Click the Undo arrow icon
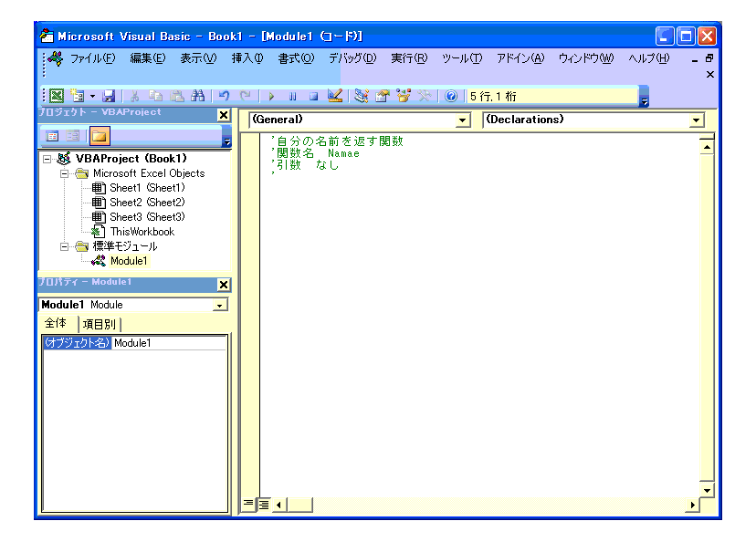This screenshot has height=542, width=756. (x=225, y=96)
